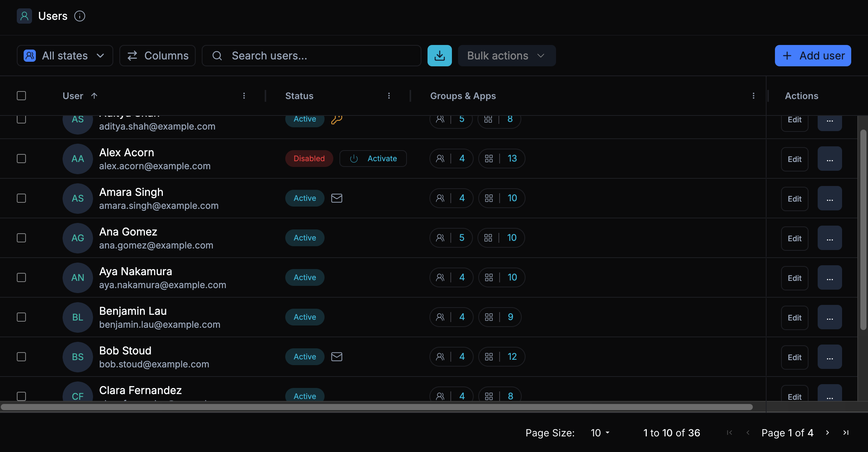Image resolution: width=868 pixels, height=452 pixels.
Task: Click the download export icon button
Action: click(439, 56)
